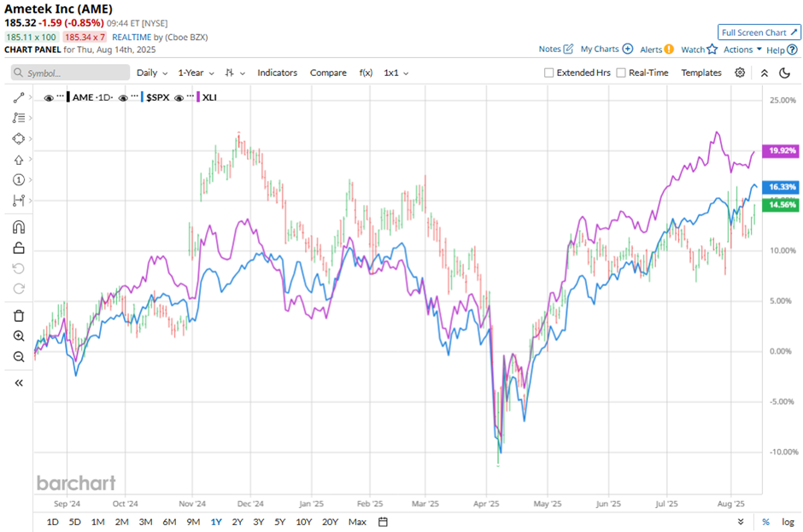This screenshot has height=532, width=803.
Task: Click the Notes edit icon
Action: [x=568, y=50]
